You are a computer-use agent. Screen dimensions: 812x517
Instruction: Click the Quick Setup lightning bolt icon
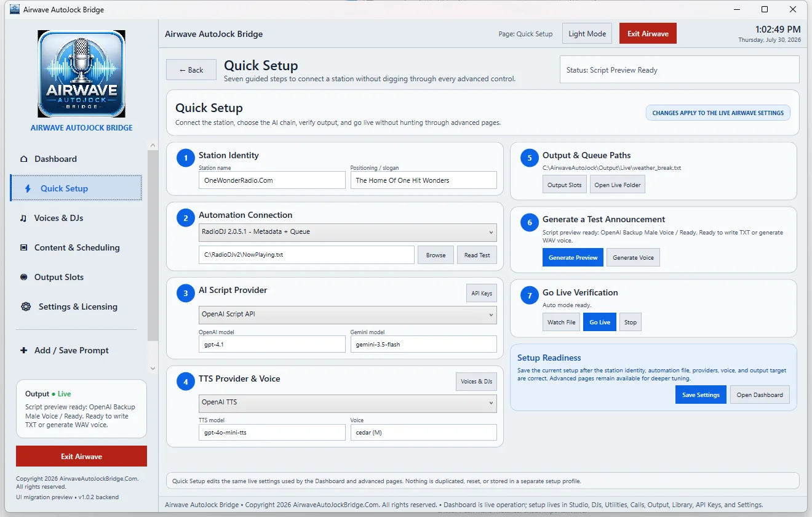[x=28, y=188]
